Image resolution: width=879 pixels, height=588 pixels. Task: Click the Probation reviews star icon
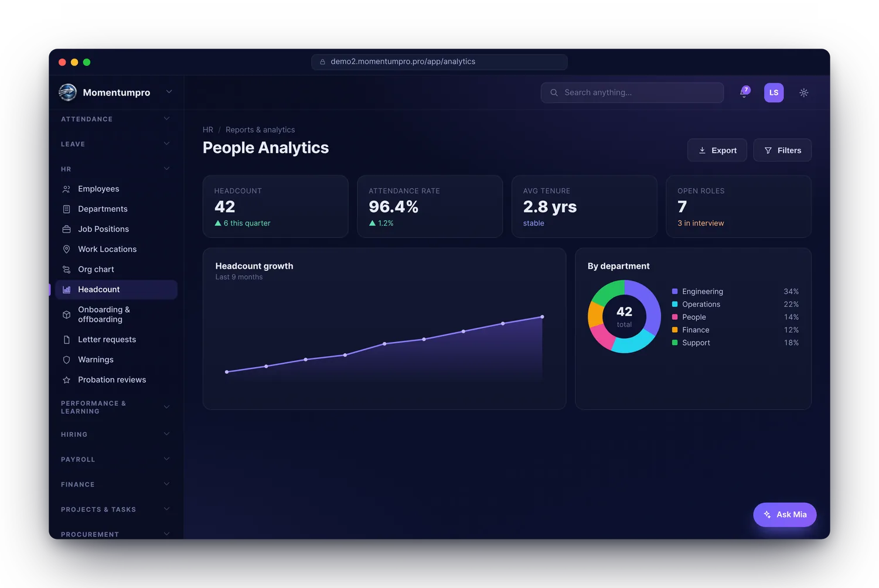(x=66, y=380)
